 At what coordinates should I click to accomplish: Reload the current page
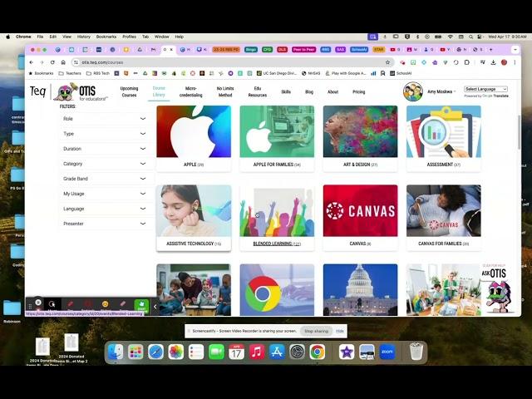(52, 62)
